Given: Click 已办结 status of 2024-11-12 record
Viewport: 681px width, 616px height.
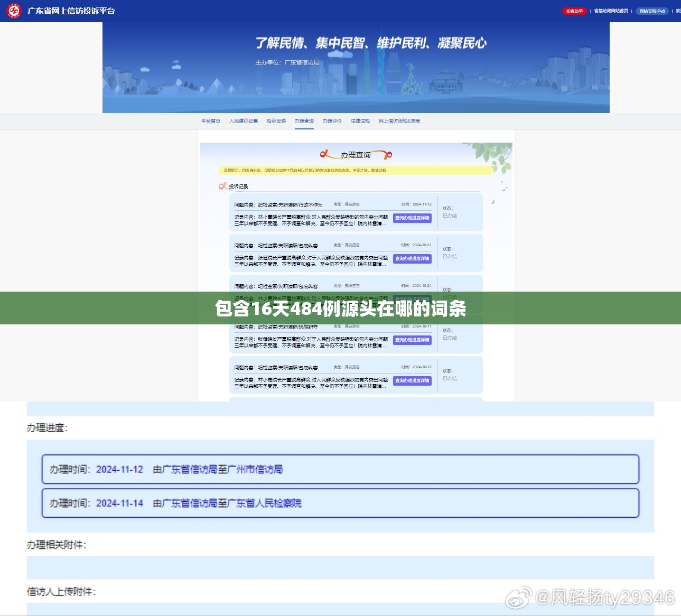Looking at the screenshot, I should [450, 216].
